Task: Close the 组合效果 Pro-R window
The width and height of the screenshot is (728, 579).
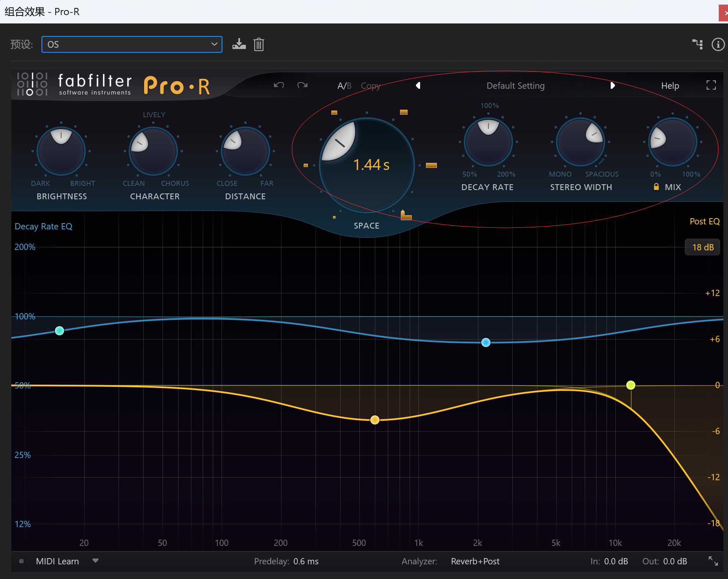Action: (724, 13)
